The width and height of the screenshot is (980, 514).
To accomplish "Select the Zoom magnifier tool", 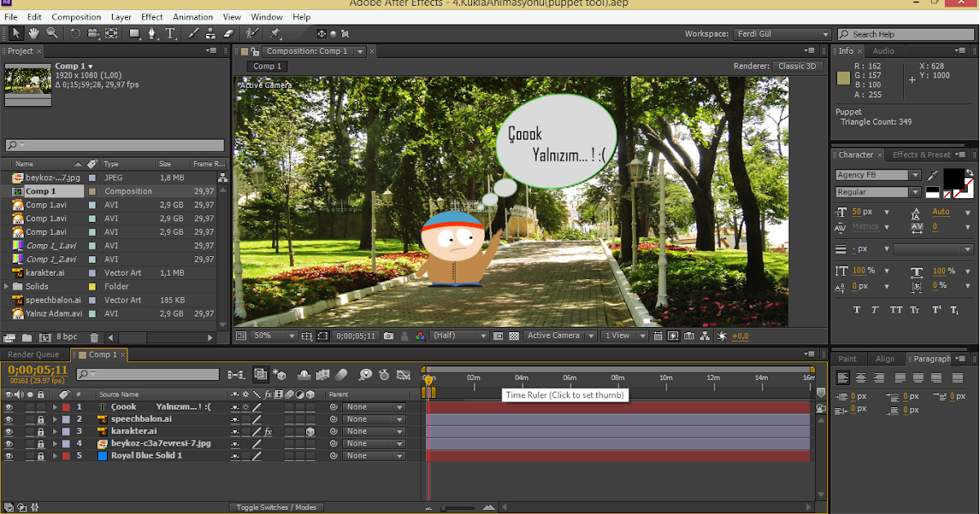I will (x=51, y=33).
